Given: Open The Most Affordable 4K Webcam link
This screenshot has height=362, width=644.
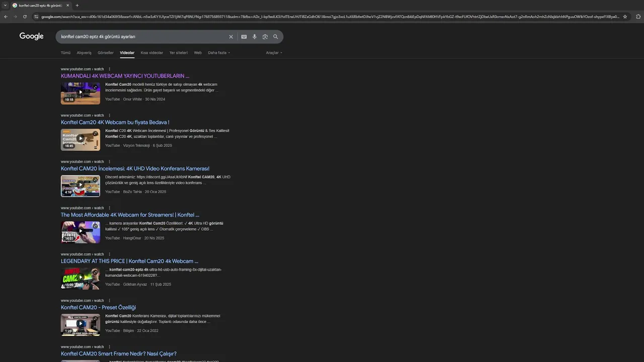Looking at the screenshot, I should [130, 215].
